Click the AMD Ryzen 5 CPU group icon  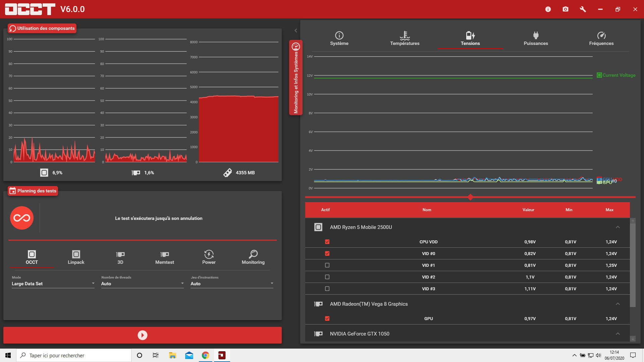coord(318,227)
